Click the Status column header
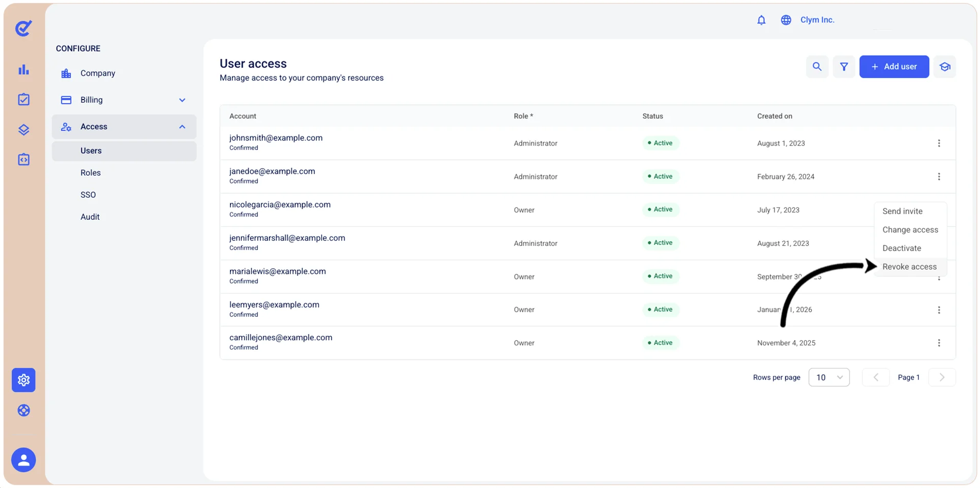This screenshot has width=980, height=488. pyautogui.click(x=652, y=116)
